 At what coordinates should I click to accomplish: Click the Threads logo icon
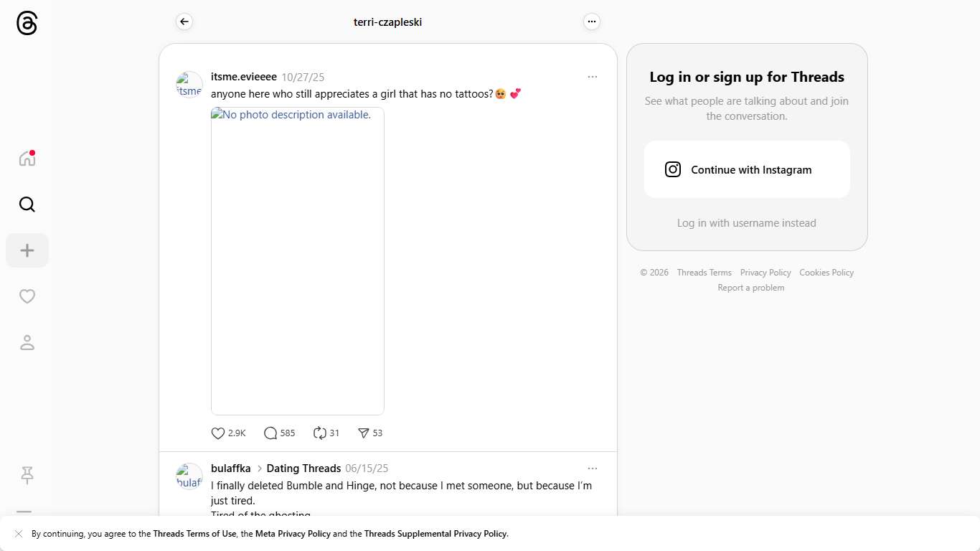(27, 23)
